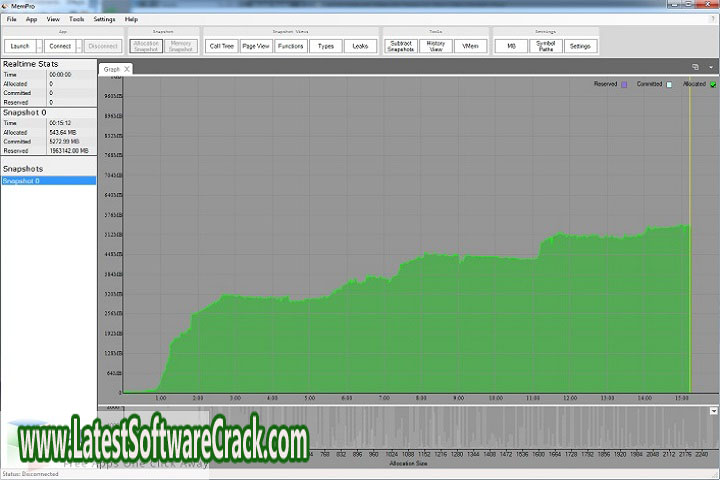Open the VMem tool

click(x=470, y=46)
